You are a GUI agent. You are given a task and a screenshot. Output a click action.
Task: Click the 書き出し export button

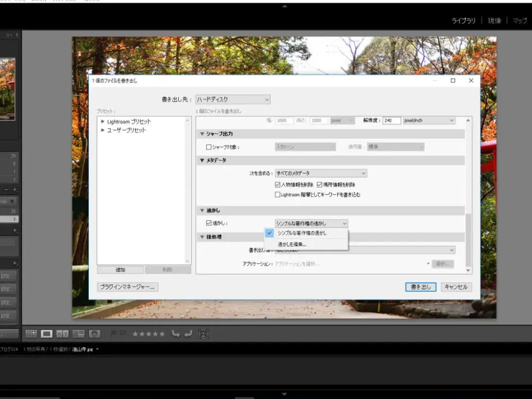pos(421,287)
